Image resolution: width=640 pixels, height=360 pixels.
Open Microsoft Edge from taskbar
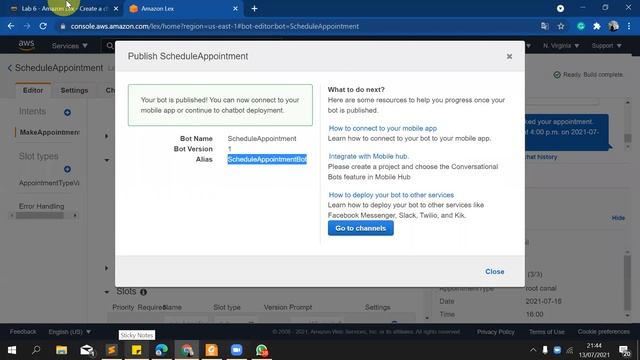pyautogui.click(x=162, y=350)
